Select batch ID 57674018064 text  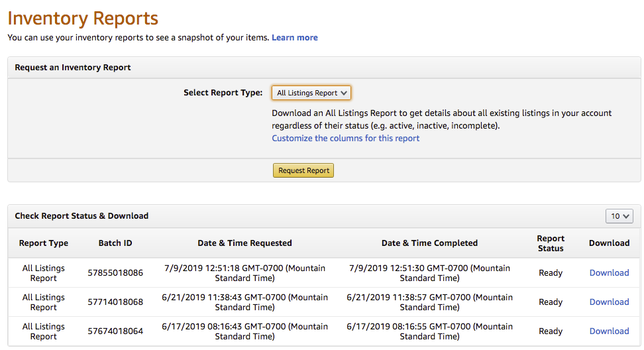click(115, 331)
